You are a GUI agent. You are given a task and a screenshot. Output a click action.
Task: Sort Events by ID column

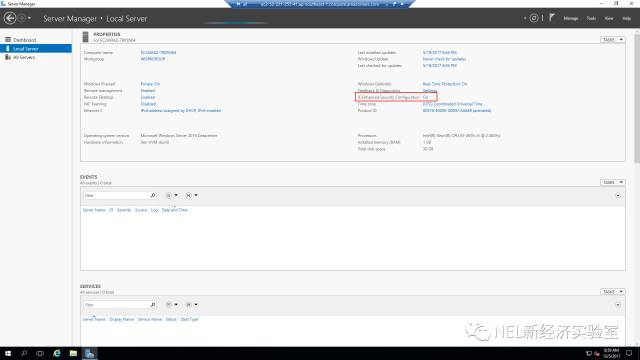(111, 210)
